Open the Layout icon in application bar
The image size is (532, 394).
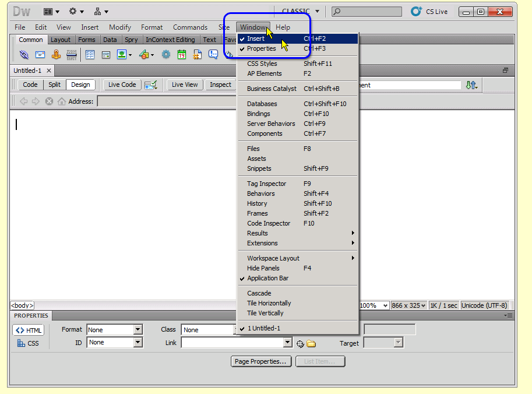point(51,12)
